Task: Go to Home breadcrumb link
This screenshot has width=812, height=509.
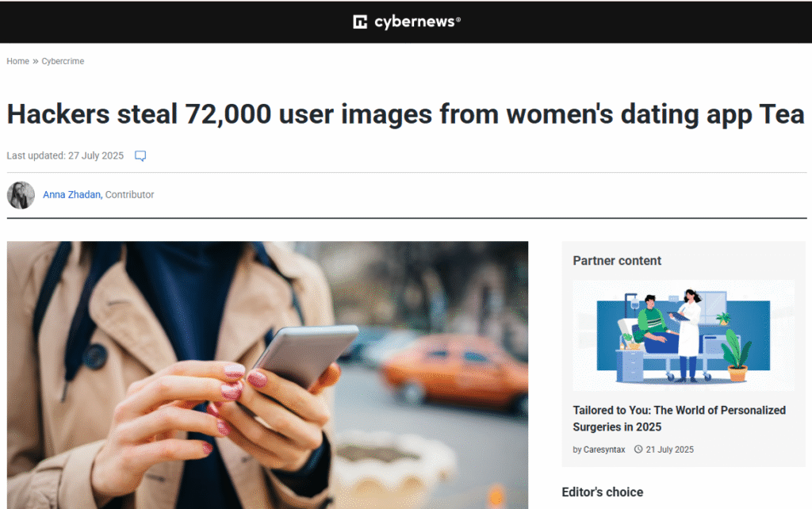Action: (17, 61)
